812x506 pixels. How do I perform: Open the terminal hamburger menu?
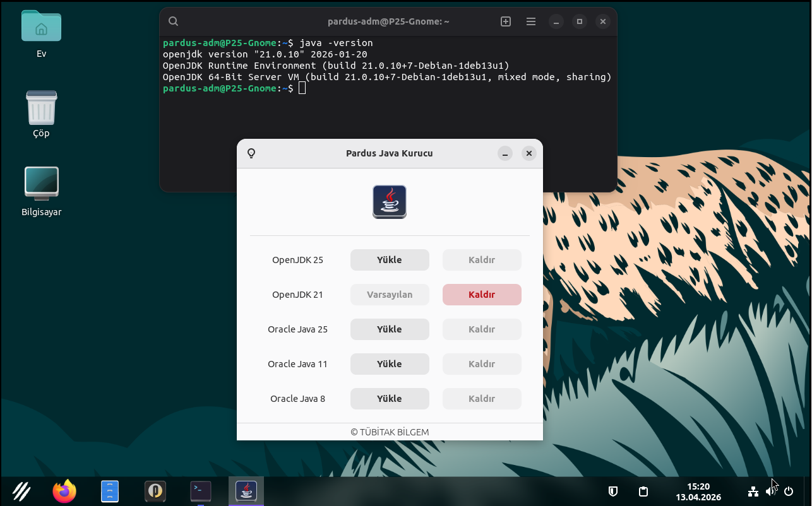tap(531, 21)
